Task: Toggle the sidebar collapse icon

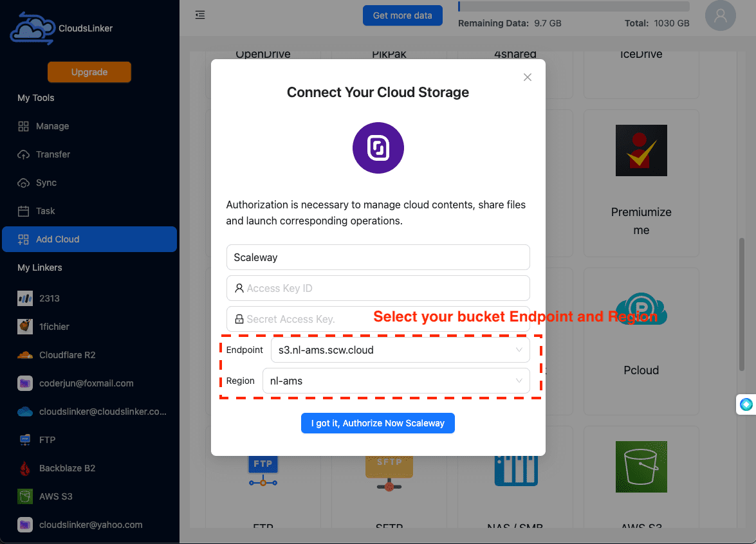Action: pyautogui.click(x=200, y=15)
